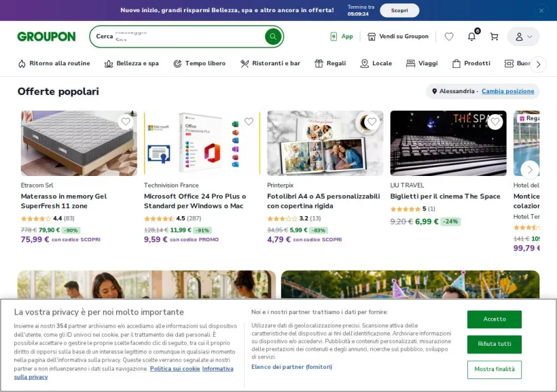Open The Space cinema image
This screenshot has width=557, height=392.
click(x=448, y=143)
